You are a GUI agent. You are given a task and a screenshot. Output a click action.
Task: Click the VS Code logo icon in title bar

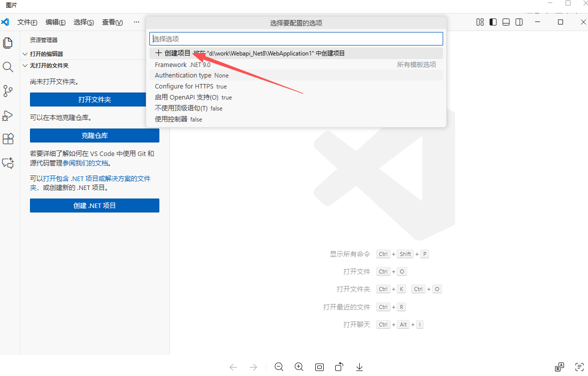[x=5, y=22]
